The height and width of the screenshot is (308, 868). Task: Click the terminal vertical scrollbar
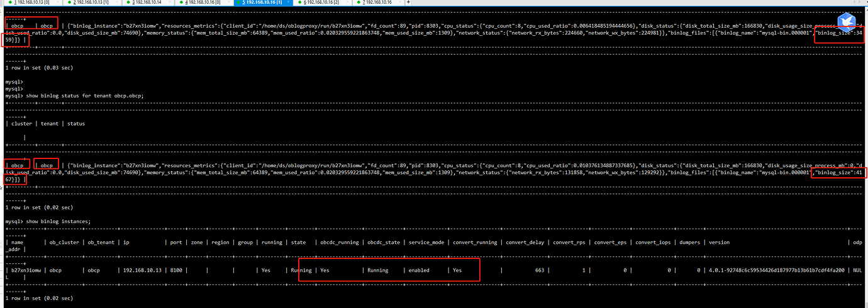click(x=865, y=157)
